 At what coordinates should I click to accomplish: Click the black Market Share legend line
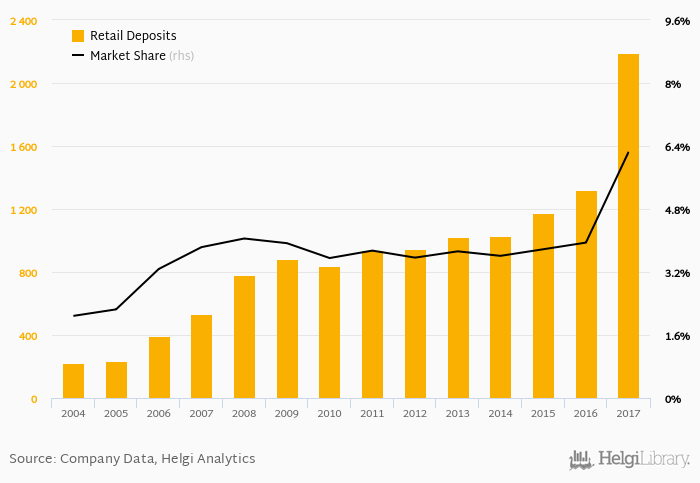tap(78, 56)
